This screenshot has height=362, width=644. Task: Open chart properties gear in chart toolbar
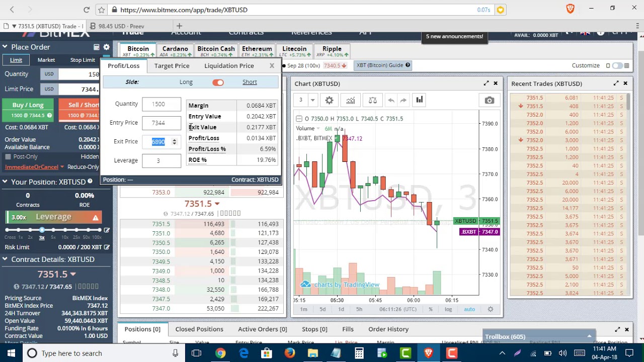tap(329, 100)
